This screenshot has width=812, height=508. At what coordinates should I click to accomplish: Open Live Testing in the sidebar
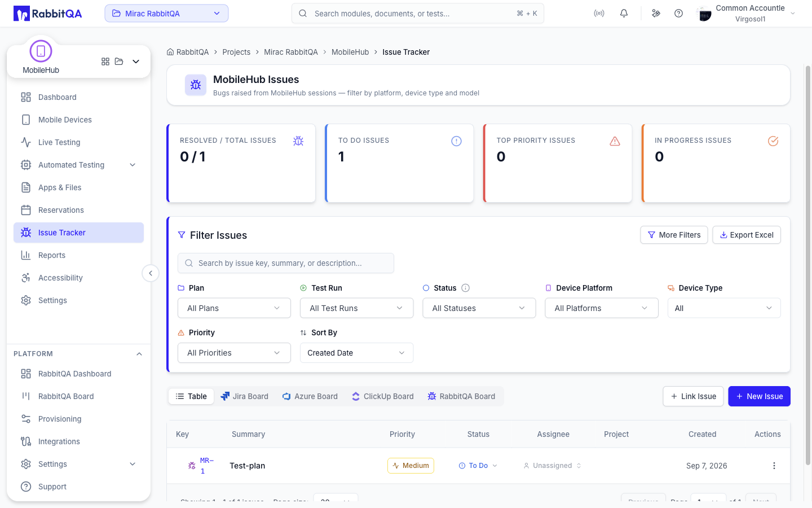click(79, 142)
